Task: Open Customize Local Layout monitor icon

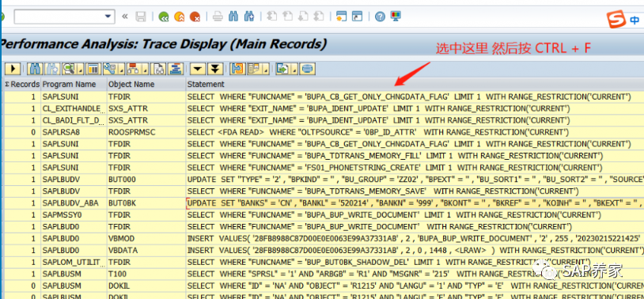Action: point(396,17)
